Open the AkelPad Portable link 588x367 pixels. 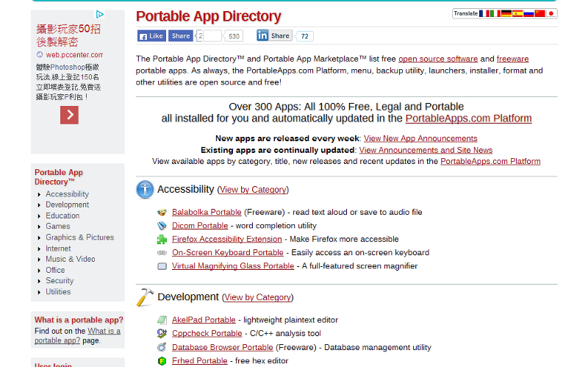point(204,320)
